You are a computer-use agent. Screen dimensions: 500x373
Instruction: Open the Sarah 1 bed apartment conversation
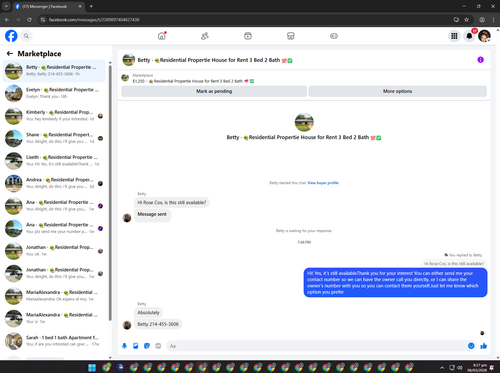coord(54,341)
